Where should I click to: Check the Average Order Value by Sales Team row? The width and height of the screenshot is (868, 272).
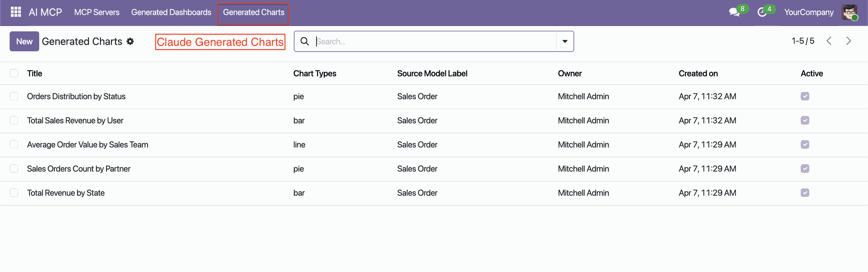click(14, 145)
